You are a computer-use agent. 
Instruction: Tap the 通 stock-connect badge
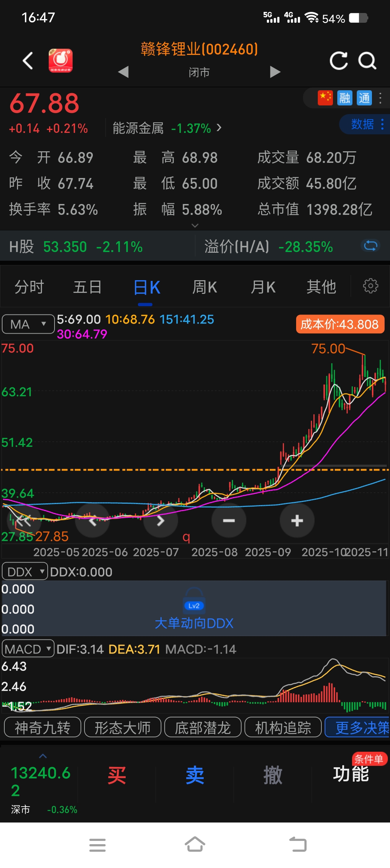pyautogui.click(x=364, y=98)
